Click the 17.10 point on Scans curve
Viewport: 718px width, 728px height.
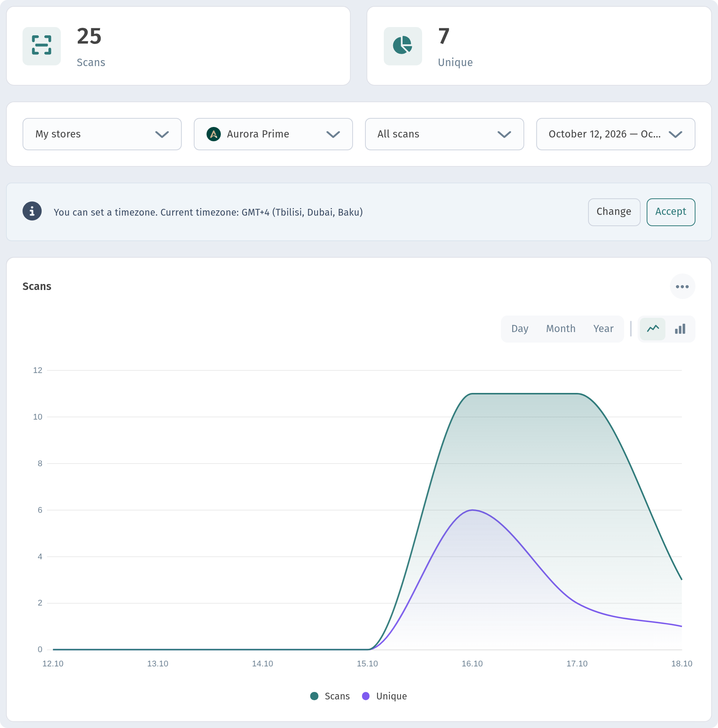coord(577,394)
